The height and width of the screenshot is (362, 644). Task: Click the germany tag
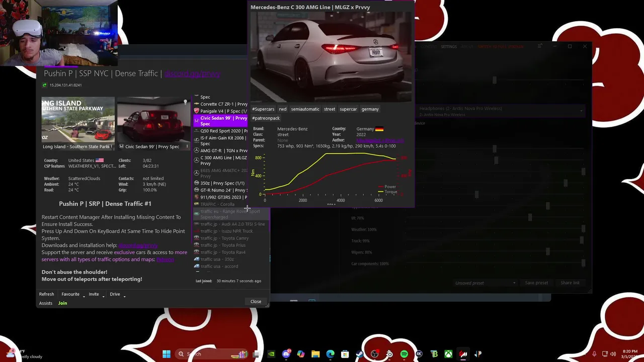(x=370, y=109)
